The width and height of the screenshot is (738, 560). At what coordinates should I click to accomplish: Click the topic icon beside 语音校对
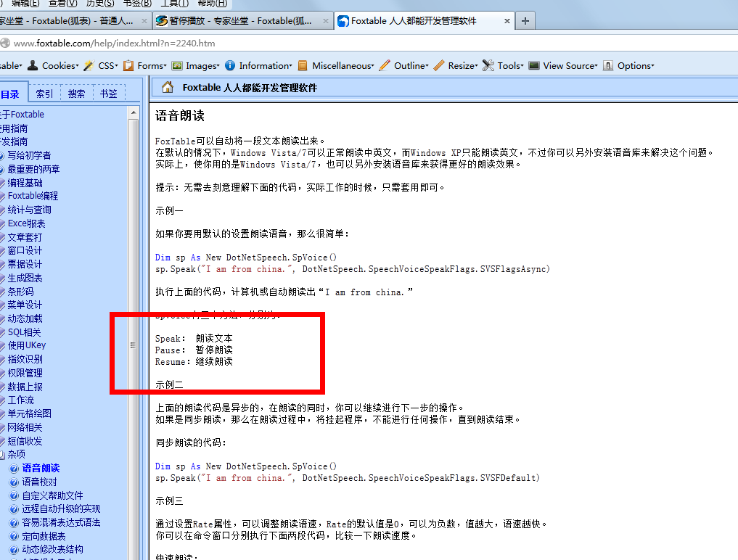pos(14,482)
